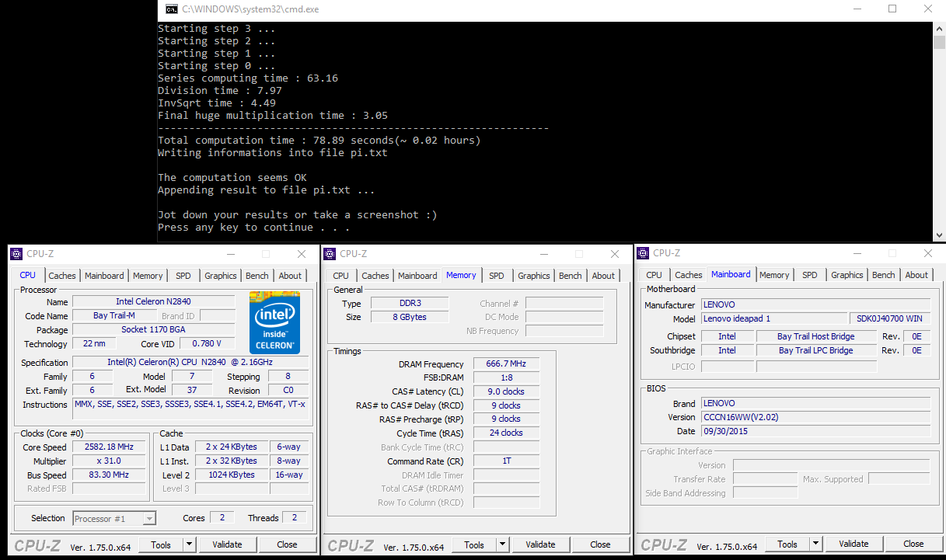Open About tab in middle Memory window
946x560 pixels.
point(603,276)
